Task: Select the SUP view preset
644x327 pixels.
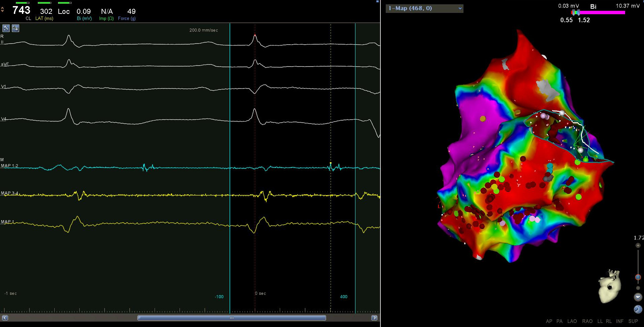Action: pyautogui.click(x=633, y=321)
